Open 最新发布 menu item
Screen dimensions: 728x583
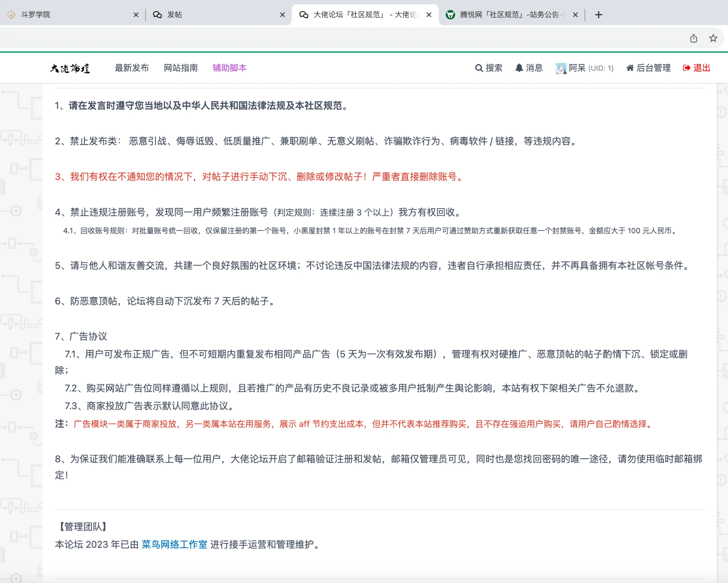pyautogui.click(x=132, y=68)
